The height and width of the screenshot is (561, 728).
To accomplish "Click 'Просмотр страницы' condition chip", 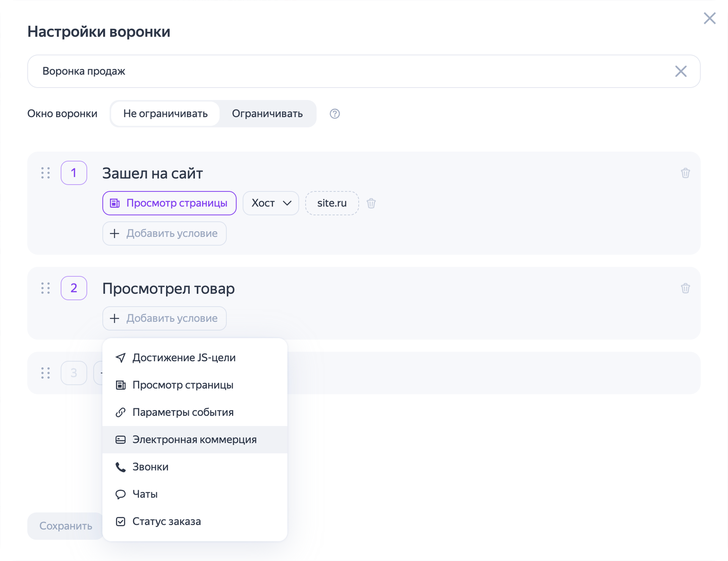I will (x=169, y=203).
